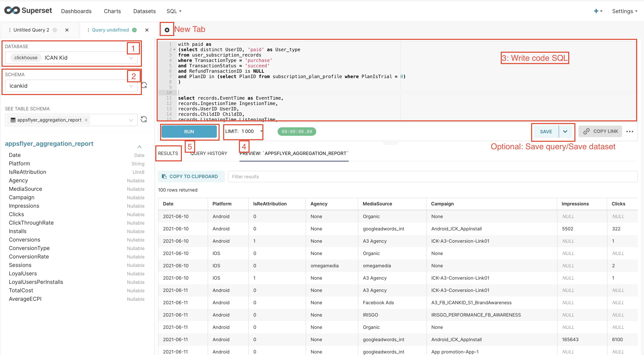Click the clipboard icon in Copy to Clipboard
644x355 pixels.
coord(164,176)
